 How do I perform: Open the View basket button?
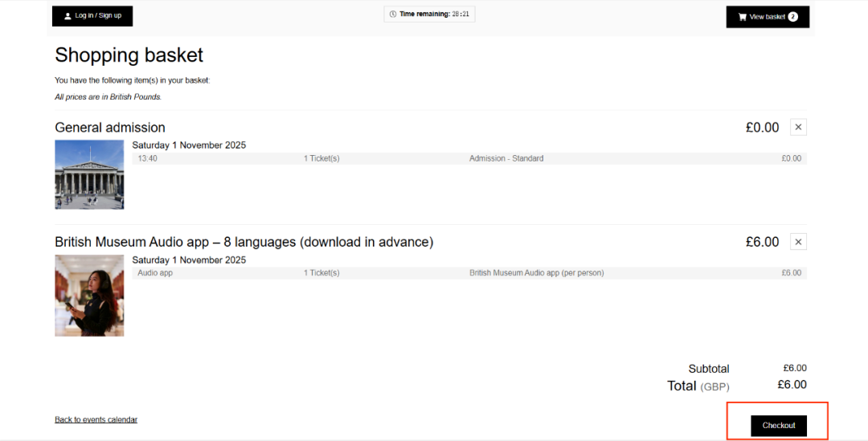click(x=767, y=17)
